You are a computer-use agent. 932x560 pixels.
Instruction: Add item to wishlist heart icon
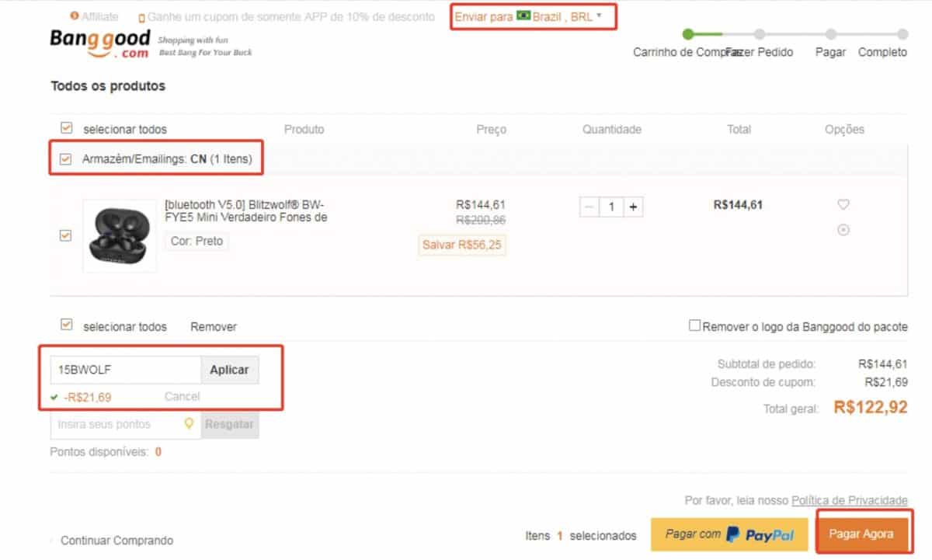coord(843,204)
